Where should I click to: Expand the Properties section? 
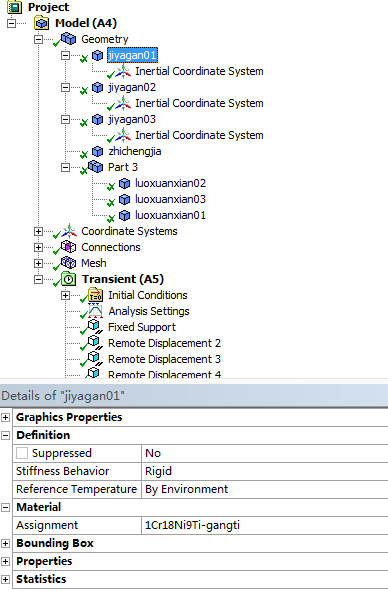point(5,561)
